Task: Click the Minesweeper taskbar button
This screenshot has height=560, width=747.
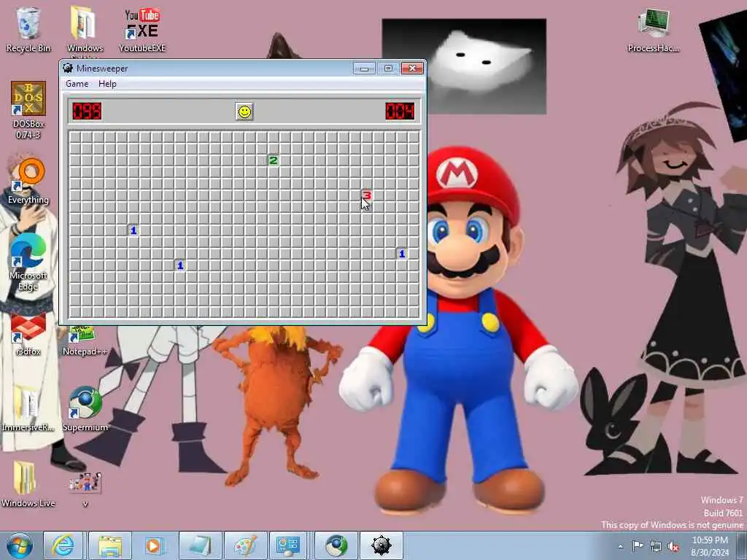Action: click(381, 545)
